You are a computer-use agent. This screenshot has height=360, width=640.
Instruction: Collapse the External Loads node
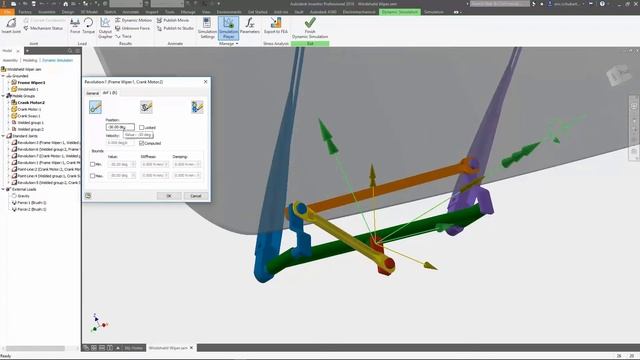pos(3,189)
